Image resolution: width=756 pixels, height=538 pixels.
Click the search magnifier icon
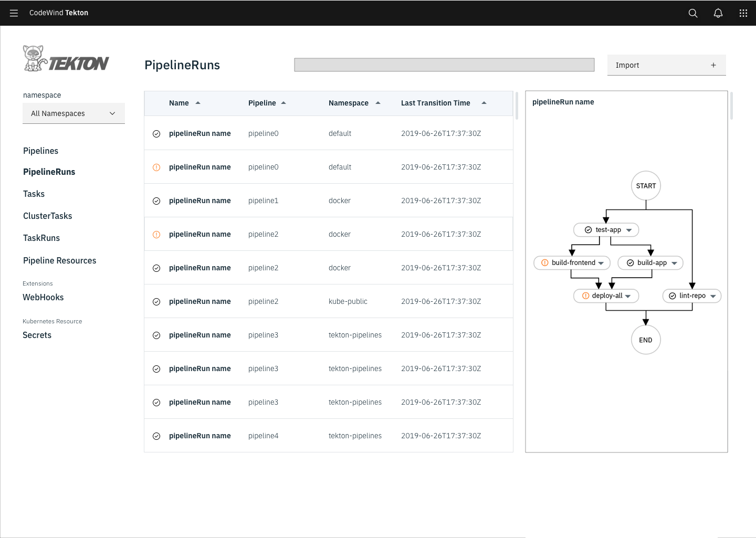click(x=693, y=13)
